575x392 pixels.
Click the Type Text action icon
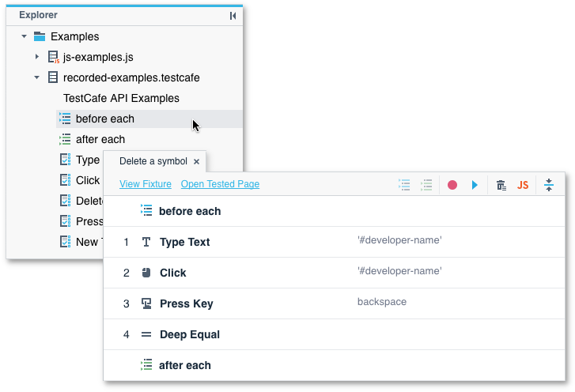coord(146,242)
